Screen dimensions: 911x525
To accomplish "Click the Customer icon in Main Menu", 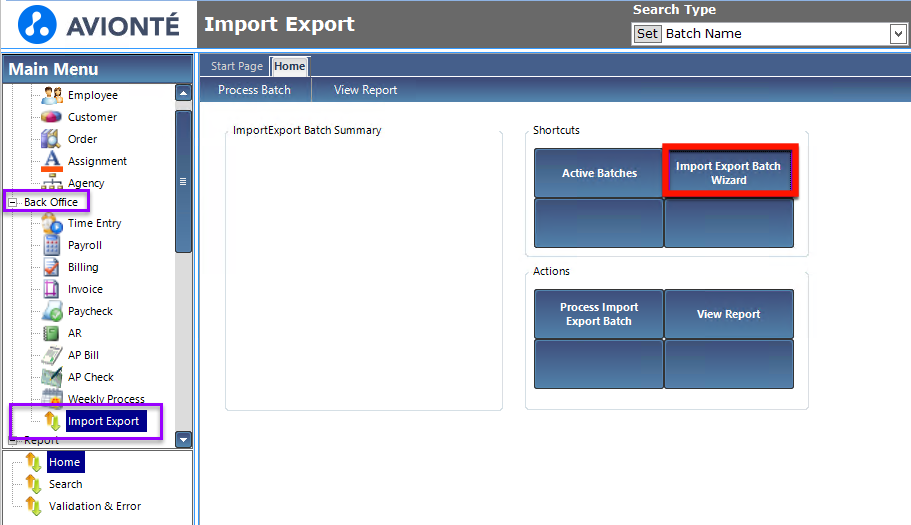I will click(51, 117).
